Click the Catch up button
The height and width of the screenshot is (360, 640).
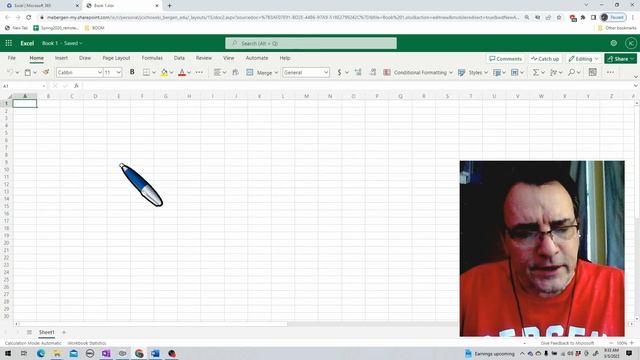pos(545,59)
